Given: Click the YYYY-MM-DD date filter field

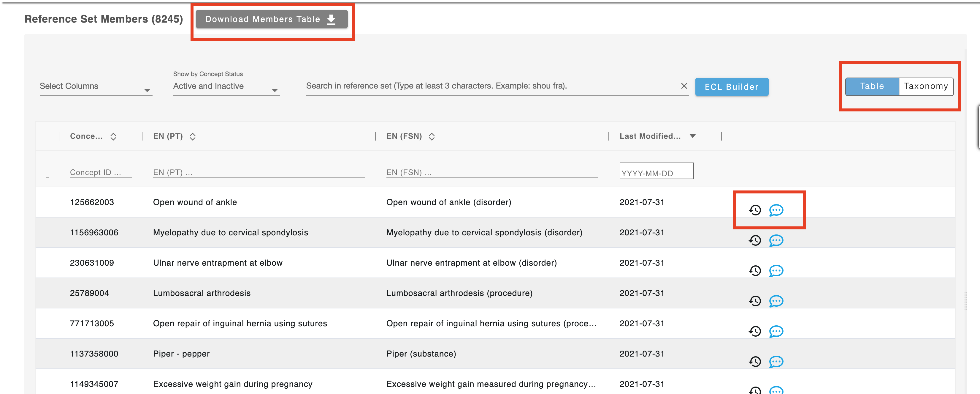Looking at the screenshot, I should (656, 171).
